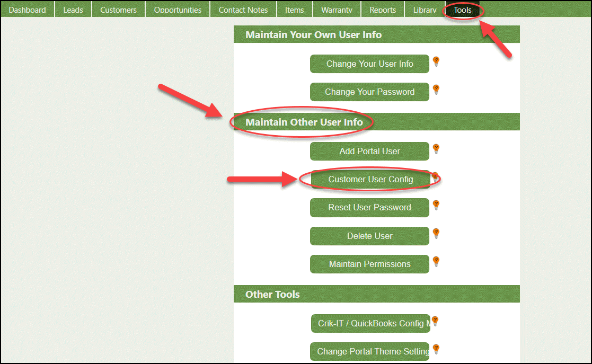
Task: Click help icon beside Change Portal Theme Settings
Action: 436,349
